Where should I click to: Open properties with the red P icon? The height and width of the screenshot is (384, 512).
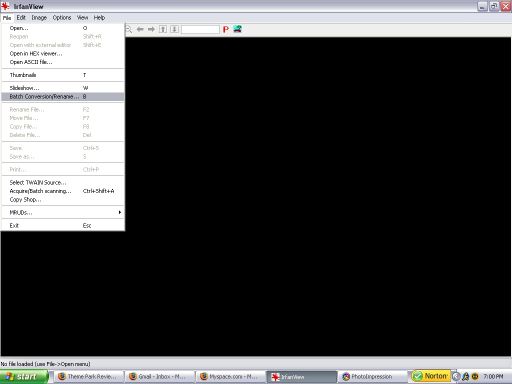click(x=226, y=29)
